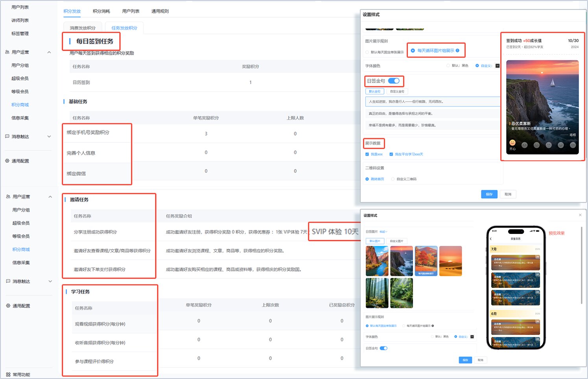
Task: Uncheck the 我是xxx checkbox
Action: tap(367, 154)
